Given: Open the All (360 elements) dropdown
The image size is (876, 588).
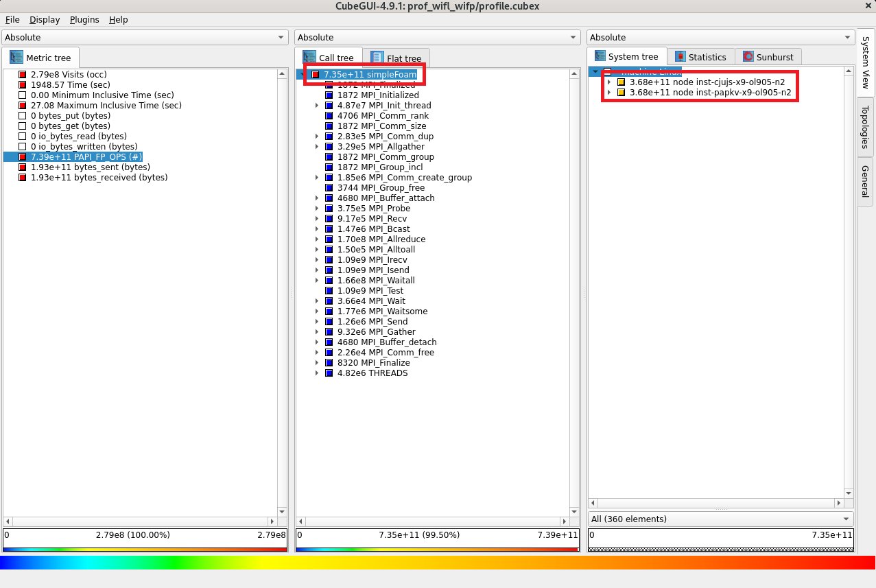Looking at the screenshot, I should (x=720, y=519).
